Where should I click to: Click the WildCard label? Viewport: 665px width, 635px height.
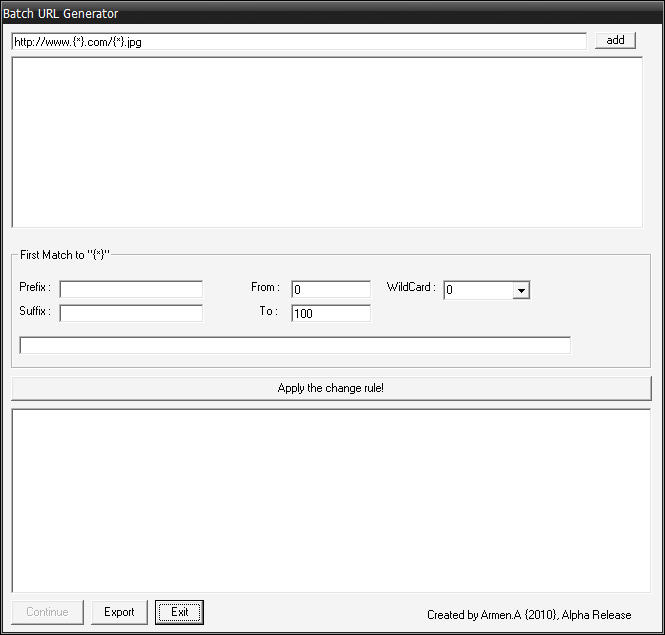pyautogui.click(x=411, y=287)
